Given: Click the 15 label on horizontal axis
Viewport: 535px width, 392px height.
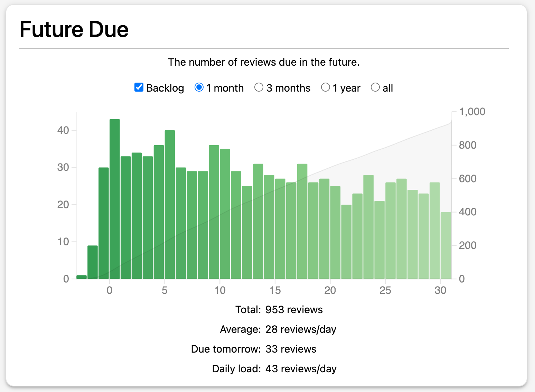Looking at the screenshot, I should (275, 291).
